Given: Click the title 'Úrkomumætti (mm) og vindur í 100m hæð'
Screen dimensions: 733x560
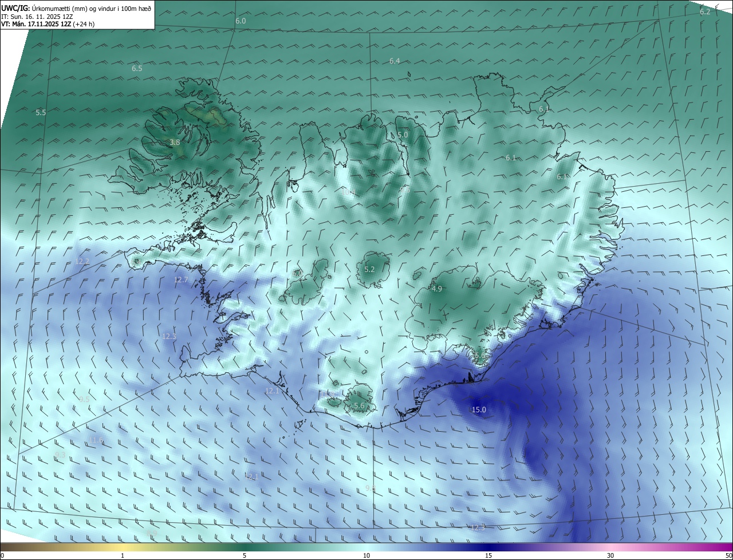Looking at the screenshot, I should (x=91, y=7).
